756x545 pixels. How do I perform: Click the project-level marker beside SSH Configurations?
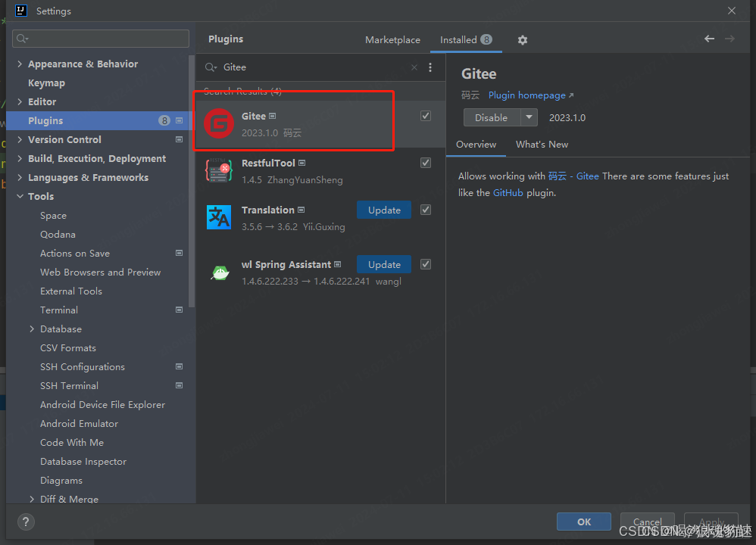(x=180, y=366)
